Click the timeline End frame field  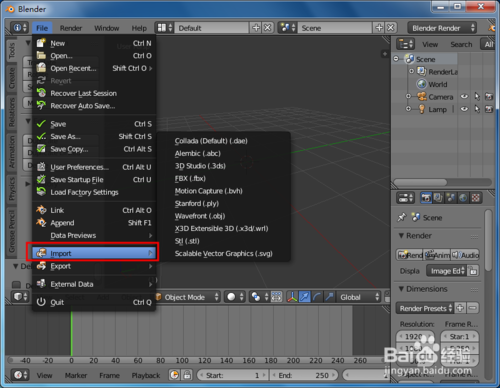304,375
